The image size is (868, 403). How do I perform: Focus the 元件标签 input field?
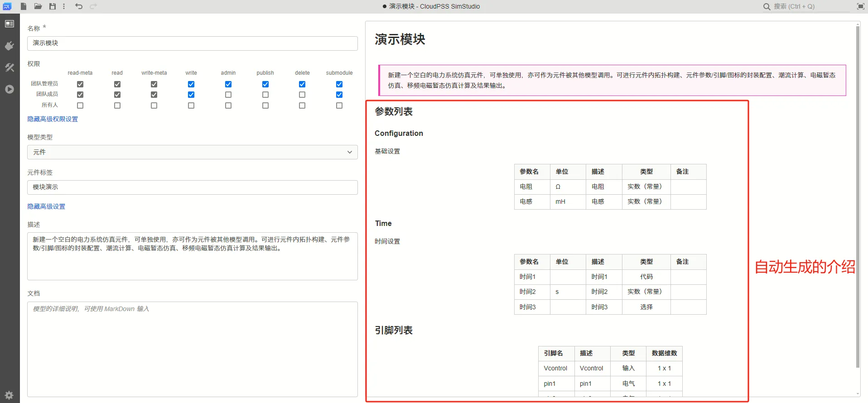[x=193, y=187]
